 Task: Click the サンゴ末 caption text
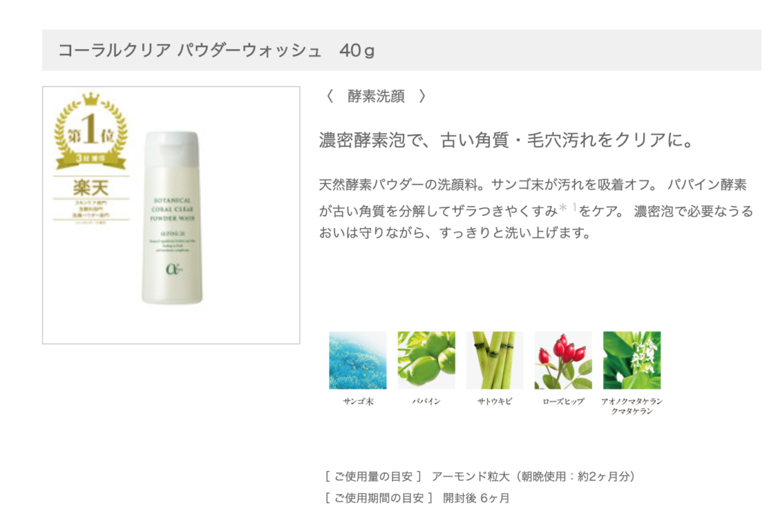point(358,401)
